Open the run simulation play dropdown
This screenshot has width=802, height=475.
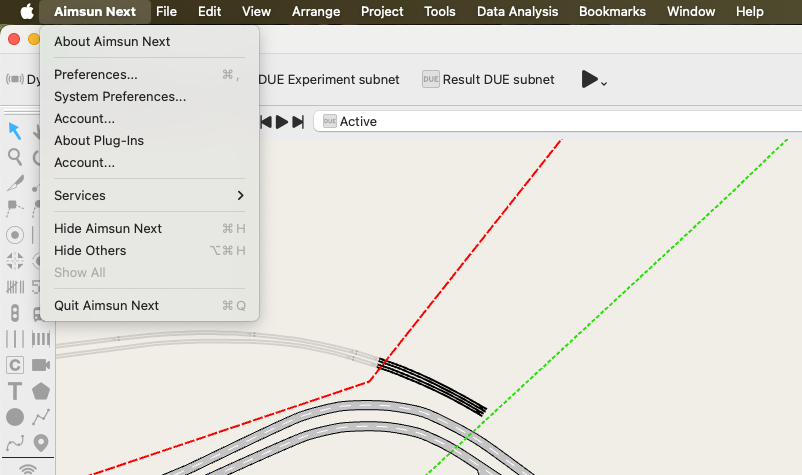click(x=594, y=79)
